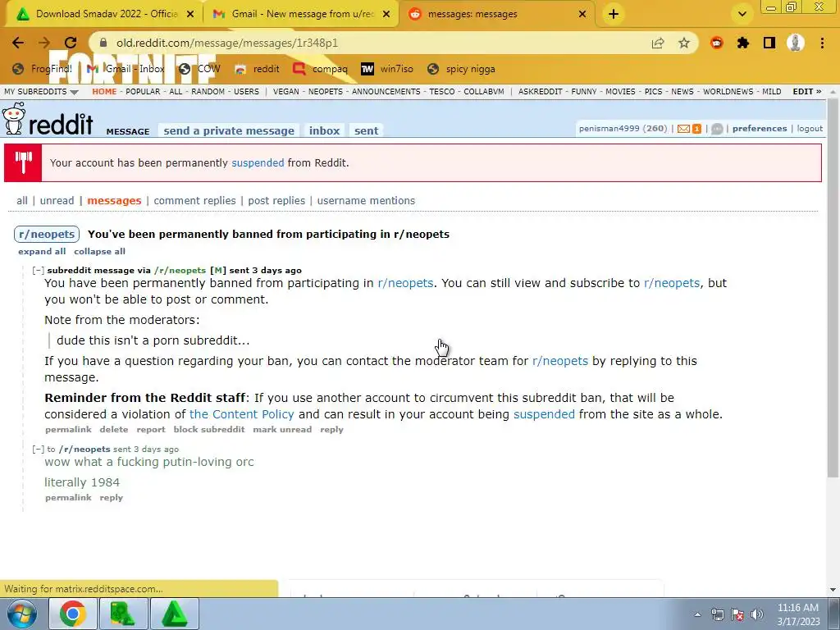The image size is (840, 630).
Task: Open the Windows Start button
Action: coord(22,614)
